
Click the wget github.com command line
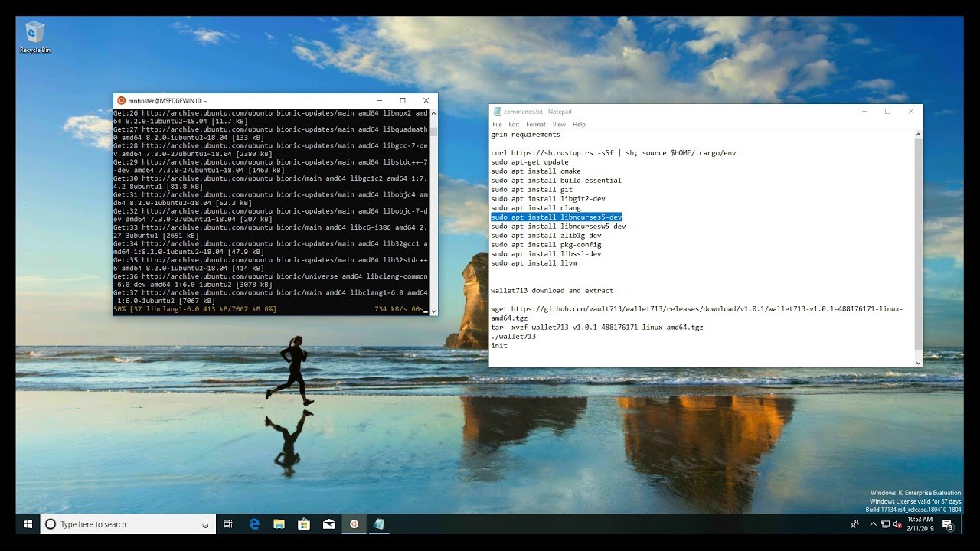click(697, 314)
